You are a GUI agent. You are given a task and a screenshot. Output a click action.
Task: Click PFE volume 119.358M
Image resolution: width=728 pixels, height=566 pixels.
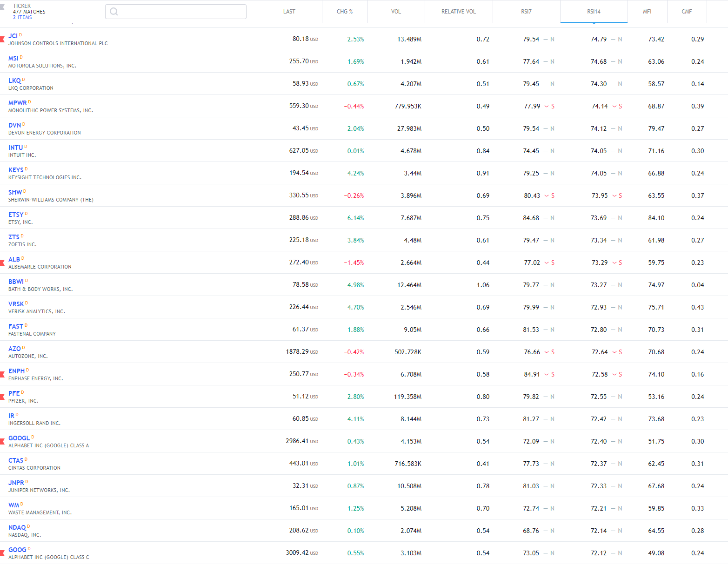[407, 397]
